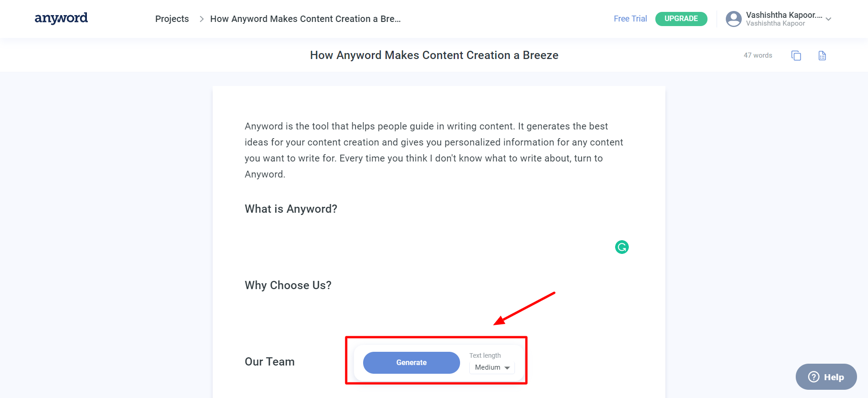Click the breadcrumb arrow after Projects
The width and height of the screenshot is (868, 398).
(x=201, y=19)
